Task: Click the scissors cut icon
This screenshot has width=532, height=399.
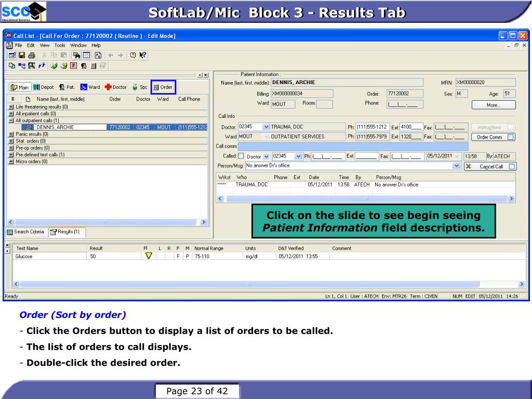Action: pyautogui.click(x=44, y=55)
